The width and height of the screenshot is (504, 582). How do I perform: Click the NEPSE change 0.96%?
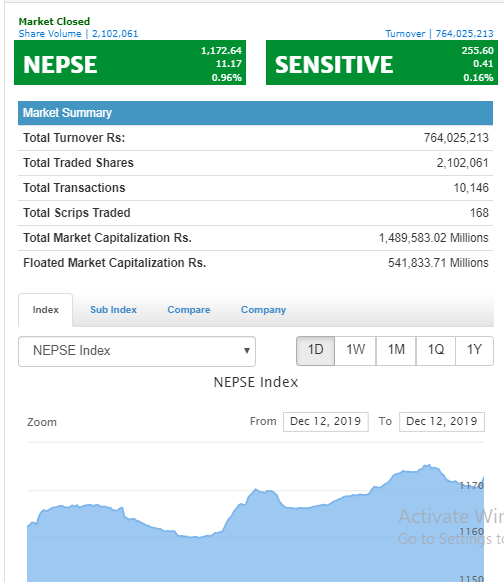point(226,78)
